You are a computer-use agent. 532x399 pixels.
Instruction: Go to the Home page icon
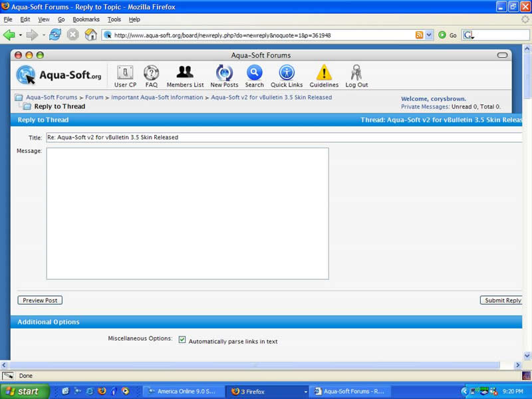pos(90,35)
